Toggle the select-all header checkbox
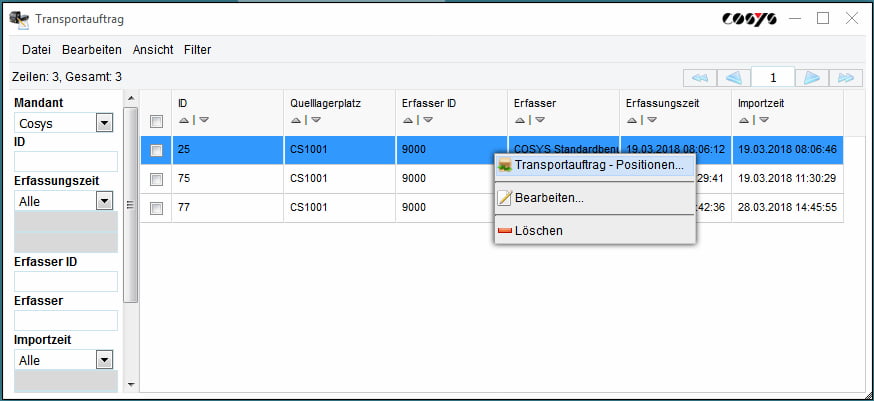Image resolution: width=874 pixels, height=401 pixels. pos(157,121)
